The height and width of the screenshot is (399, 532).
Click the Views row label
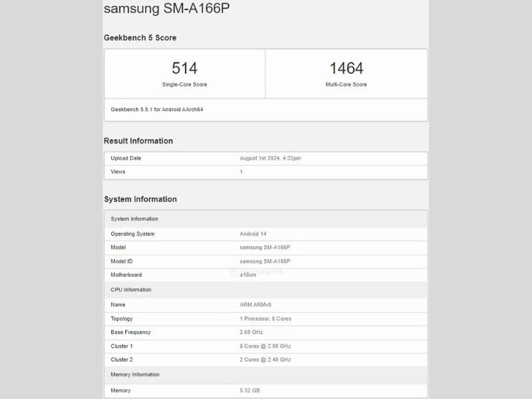pos(118,172)
